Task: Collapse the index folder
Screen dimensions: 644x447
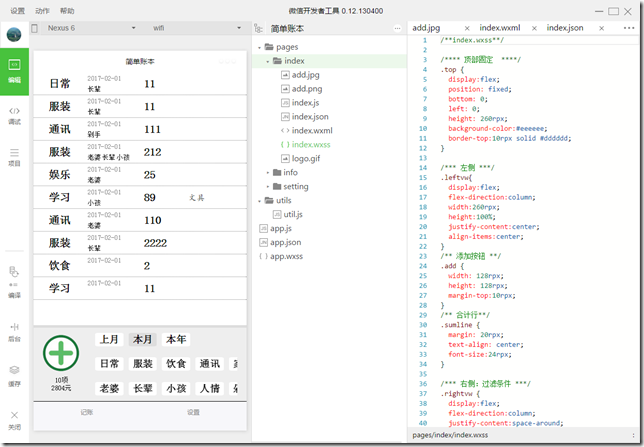Action: [268, 62]
